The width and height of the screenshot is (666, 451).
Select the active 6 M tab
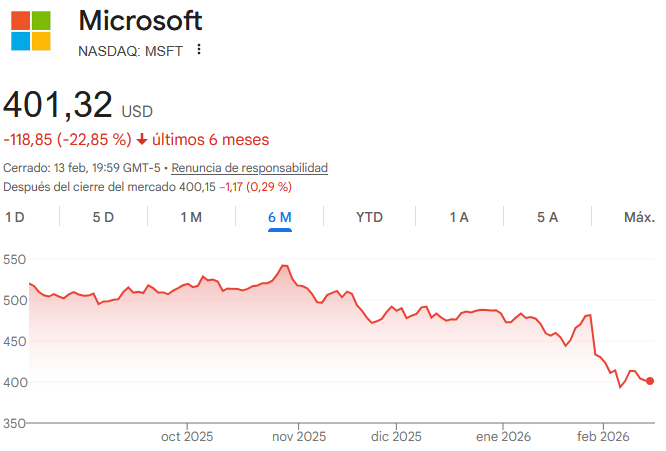[x=280, y=217]
